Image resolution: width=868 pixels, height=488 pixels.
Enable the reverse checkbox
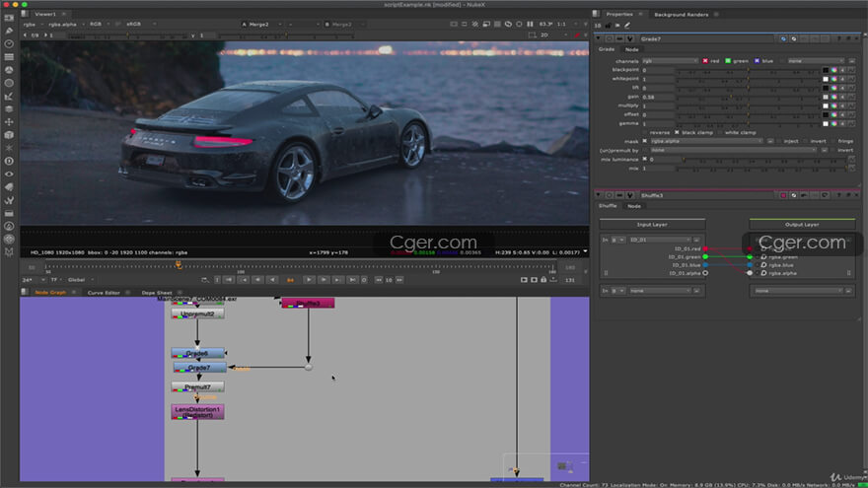645,133
